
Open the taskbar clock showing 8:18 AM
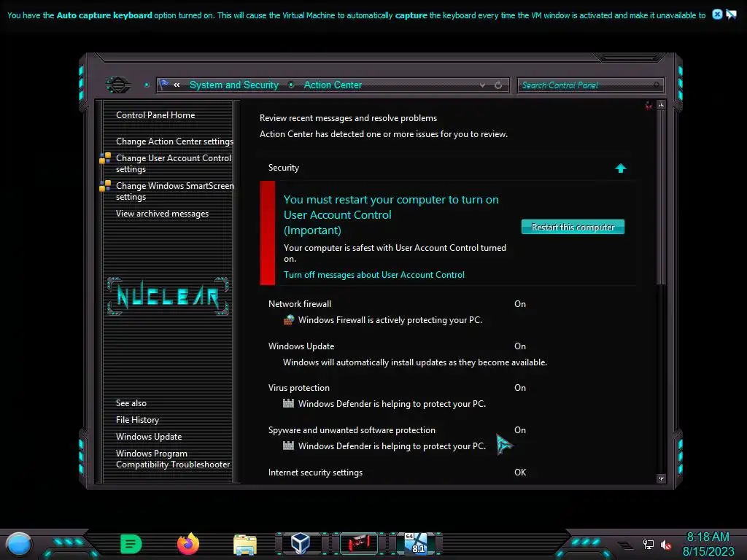(x=708, y=544)
